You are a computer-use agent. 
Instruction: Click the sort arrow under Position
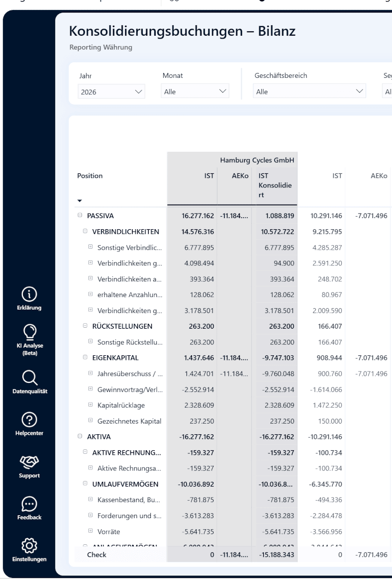pos(79,201)
